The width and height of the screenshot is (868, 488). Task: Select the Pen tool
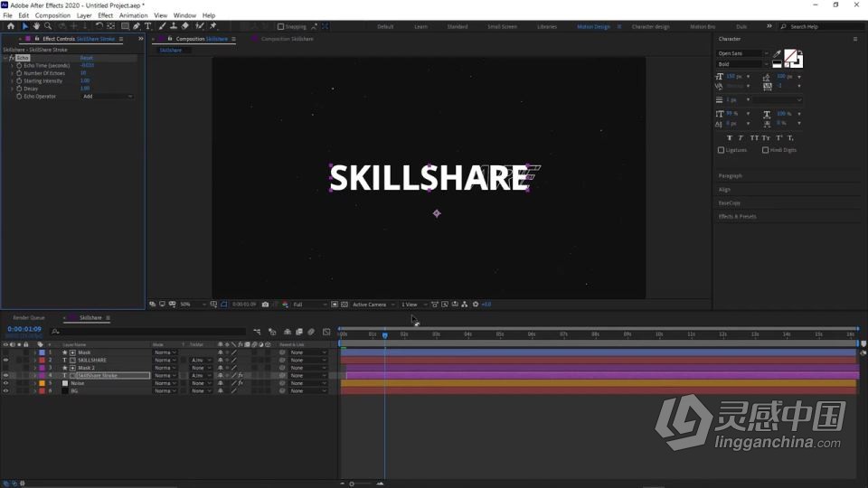tap(137, 26)
